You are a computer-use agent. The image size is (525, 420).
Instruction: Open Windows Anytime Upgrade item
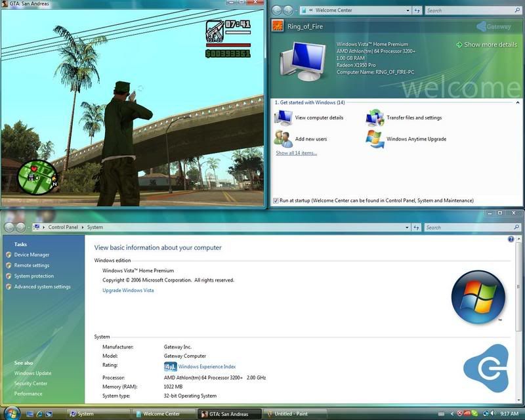pos(406,139)
